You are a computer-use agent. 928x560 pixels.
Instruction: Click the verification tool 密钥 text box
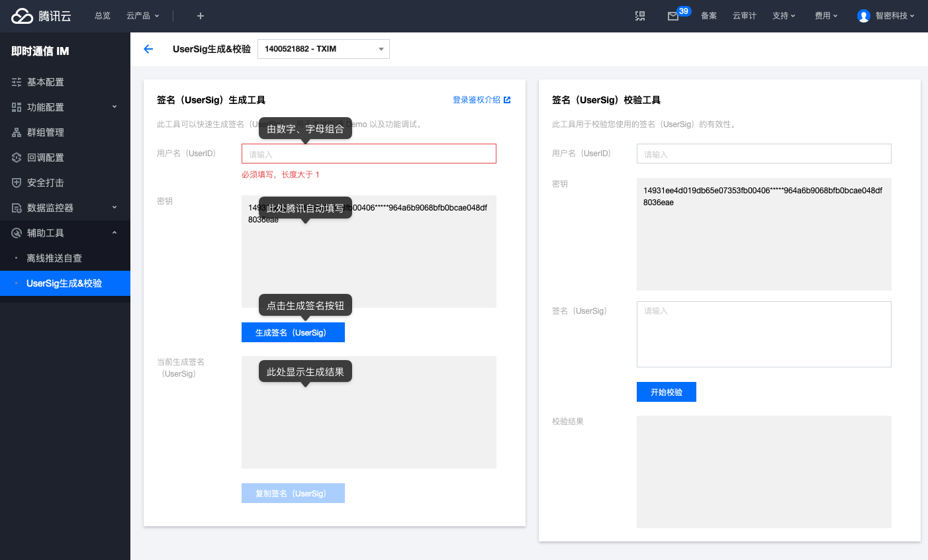[764, 234]
